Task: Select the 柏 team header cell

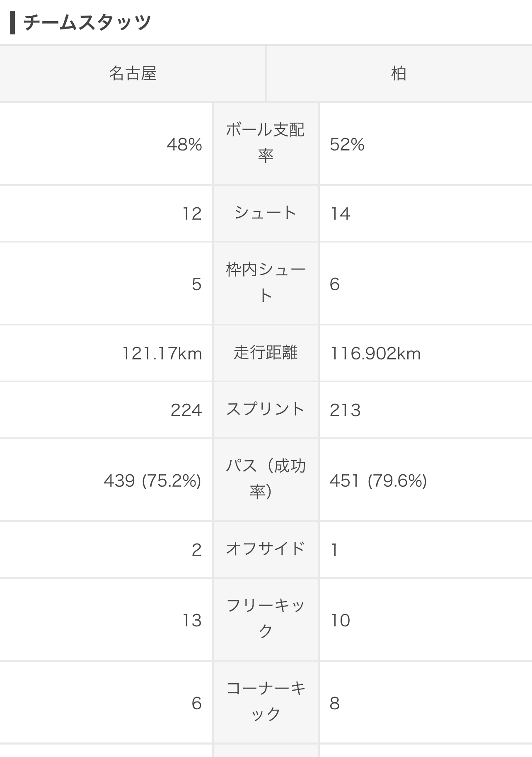Action: coord(399,73)
